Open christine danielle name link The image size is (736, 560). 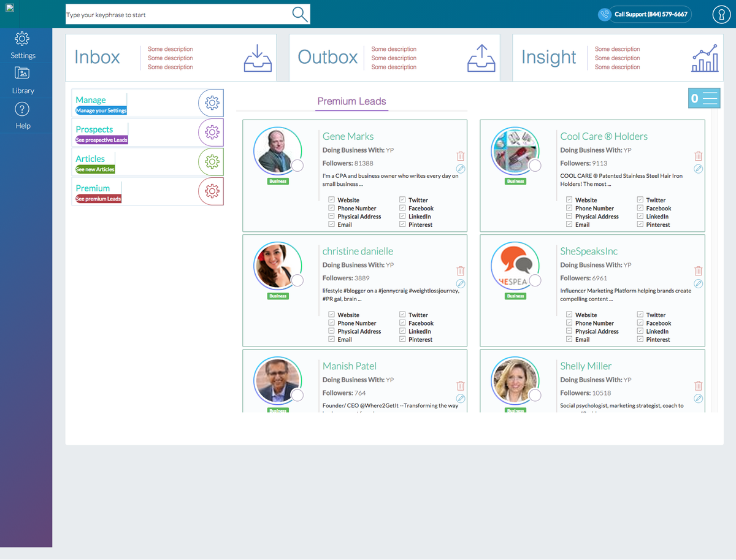358,251
